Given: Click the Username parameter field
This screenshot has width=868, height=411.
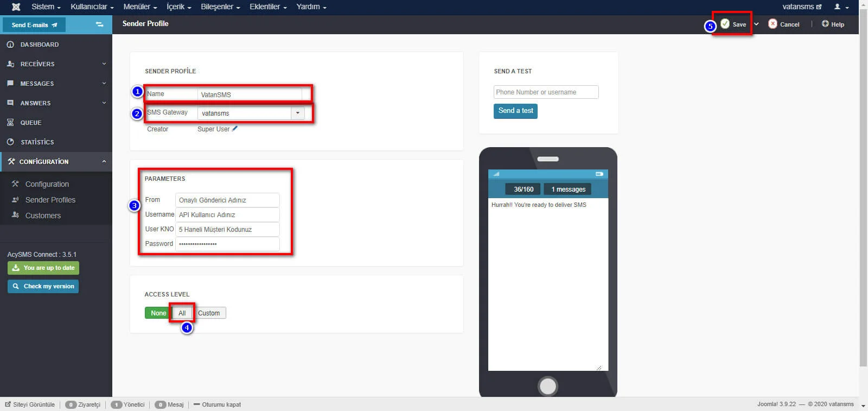Looking at the screenshot, I should click(x=227, y=215).
